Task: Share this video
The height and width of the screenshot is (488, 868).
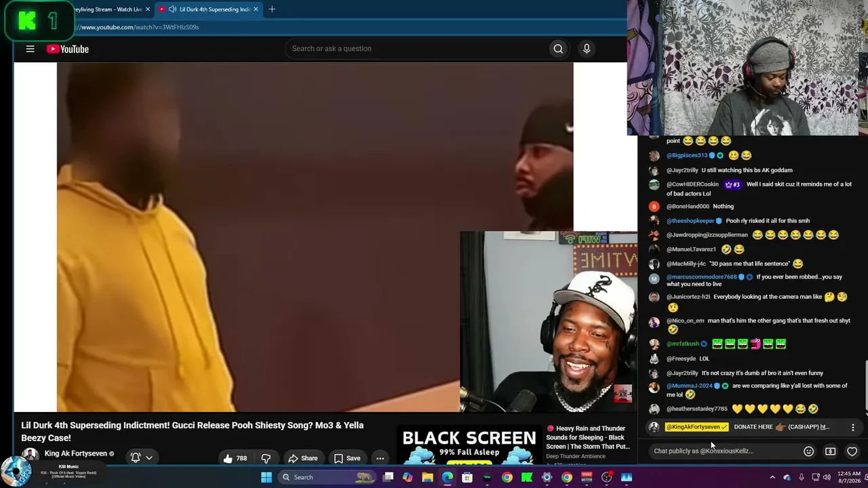Action: point(302,458)
